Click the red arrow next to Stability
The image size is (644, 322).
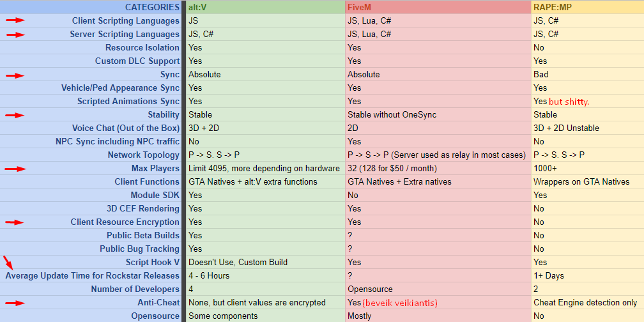(x=15, y=116)
